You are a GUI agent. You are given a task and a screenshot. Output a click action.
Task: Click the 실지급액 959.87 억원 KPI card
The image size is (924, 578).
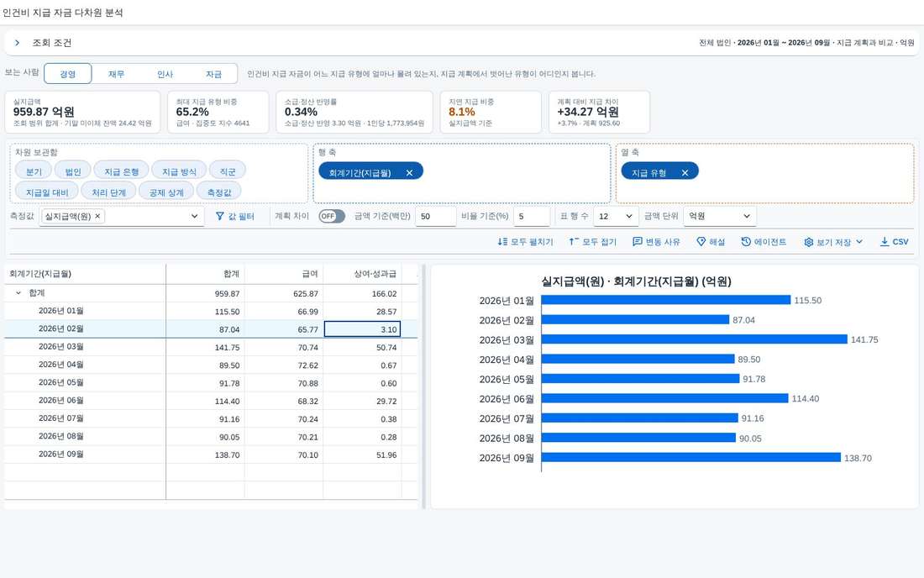(x=82, y=112)
